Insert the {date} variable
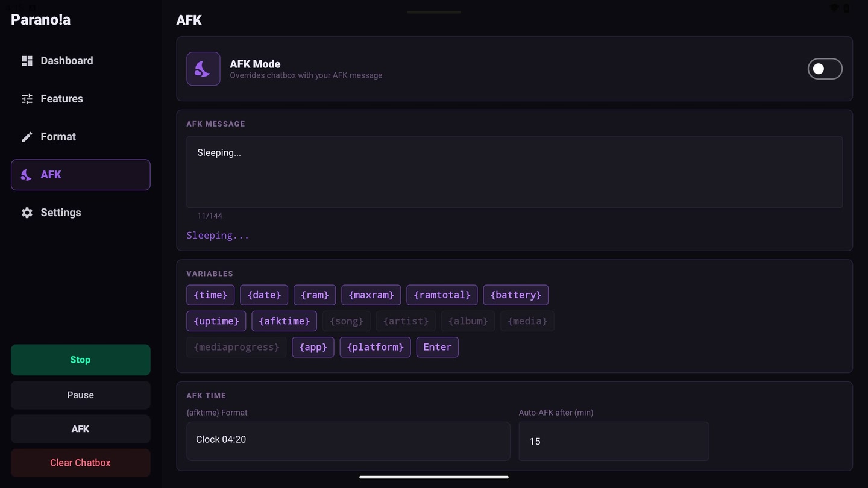This screenshot has width=868, height=488. (264, 295)
